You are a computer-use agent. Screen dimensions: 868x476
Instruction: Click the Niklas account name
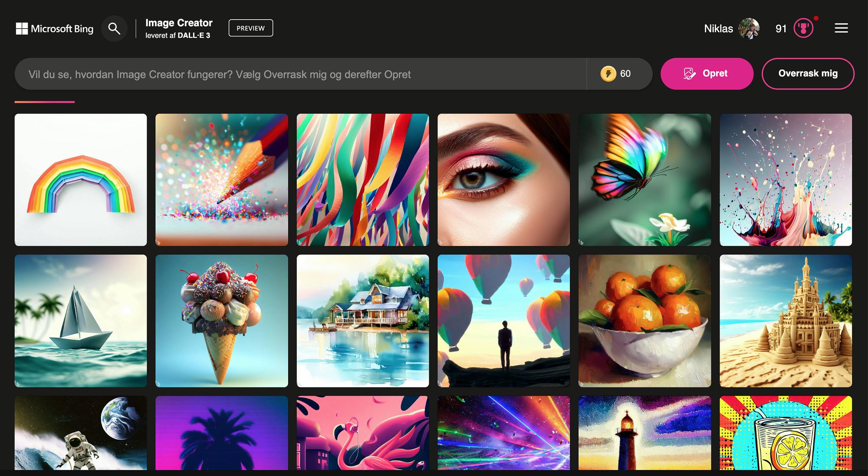pyautogui.click(x=718, y=29)
